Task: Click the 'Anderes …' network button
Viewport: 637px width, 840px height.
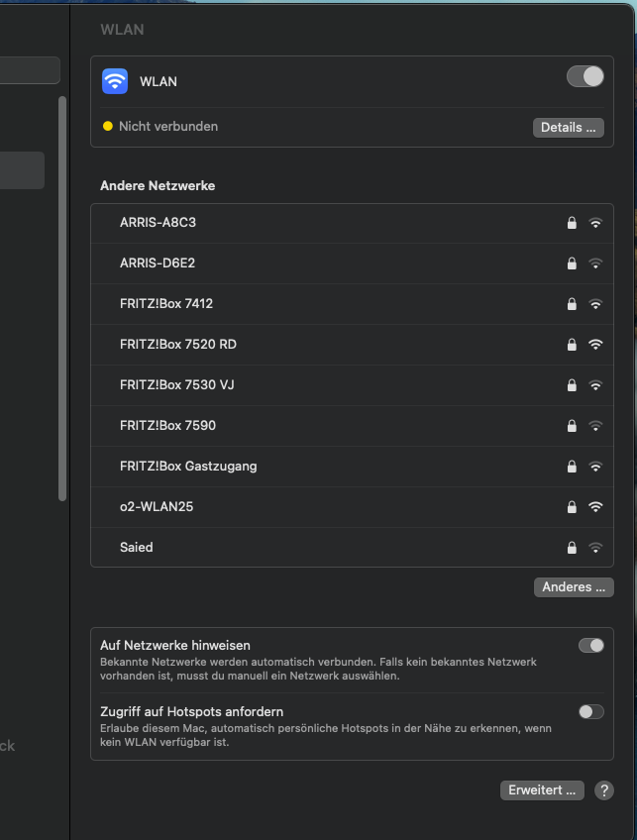Action: pos(573,587)
